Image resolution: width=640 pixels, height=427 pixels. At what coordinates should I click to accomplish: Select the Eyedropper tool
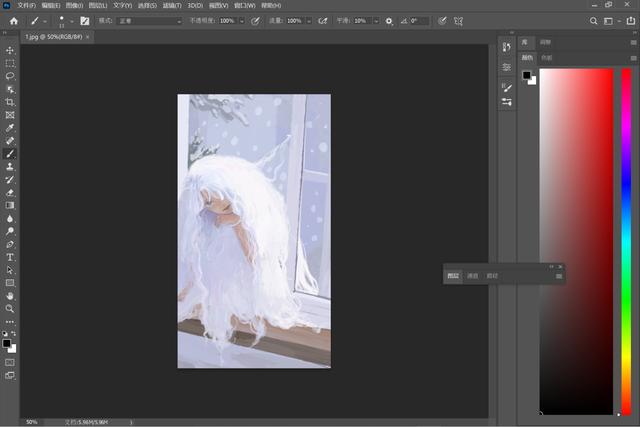10,128
